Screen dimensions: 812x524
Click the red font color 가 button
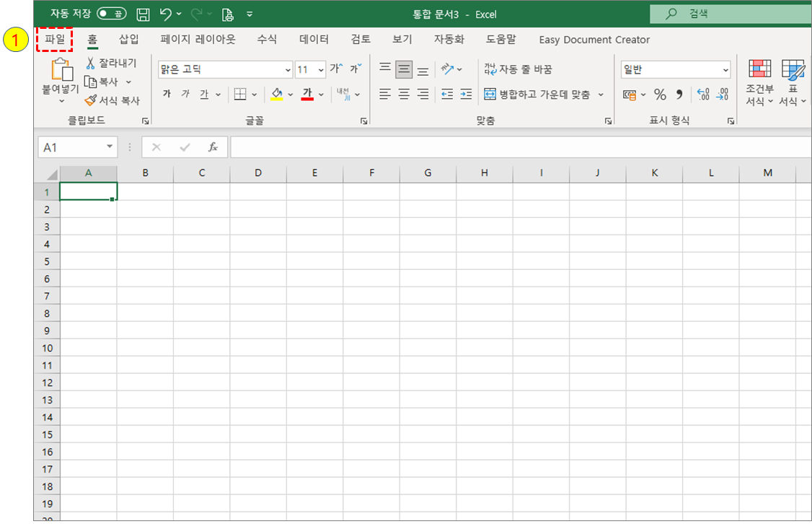(307, 94)
